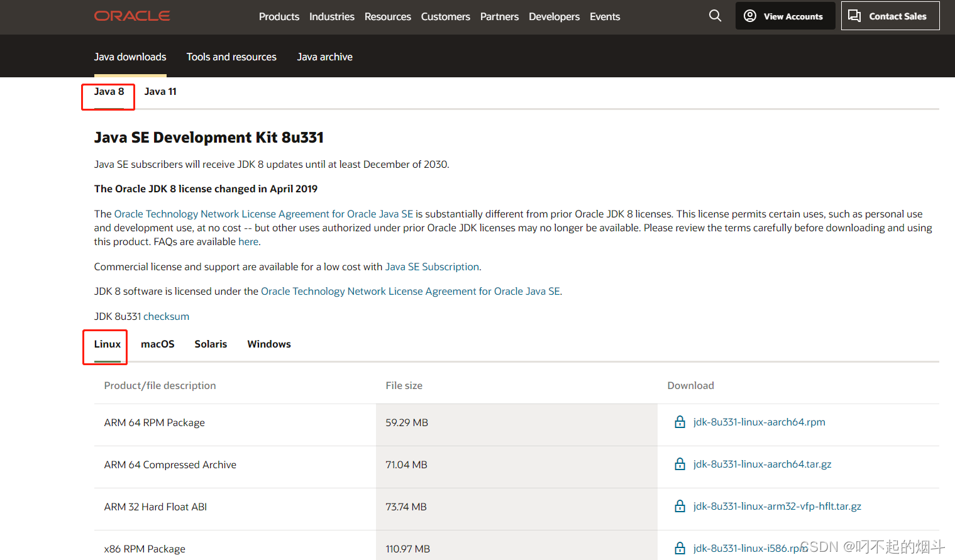955x560 pixels.
Task: Click lock icon beside jdk-8u331-linux-aarch64.rpm
Action: (680, 422)
